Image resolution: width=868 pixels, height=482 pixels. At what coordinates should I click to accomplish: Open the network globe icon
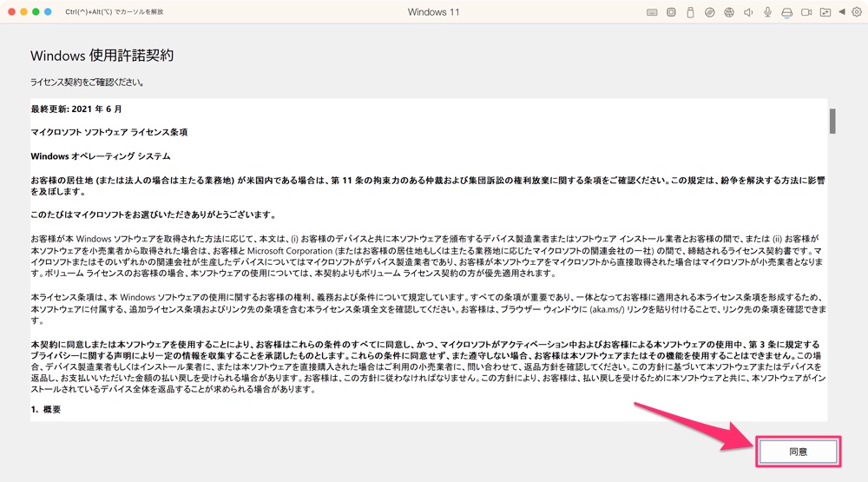(x=729, y=12)
